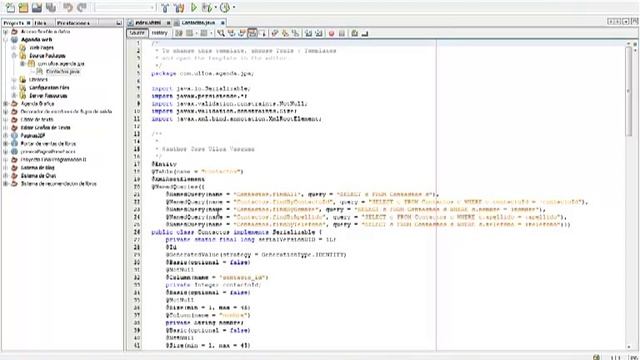Select the Sistema de blog project
This screenshot has height=360, width=640.
pyautogui.click(x=38, y=167)
